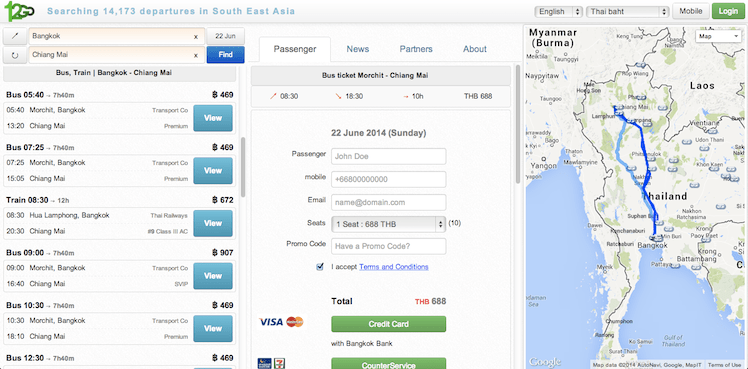
Task: Click the Visa card logo
Action: [271, 322]
